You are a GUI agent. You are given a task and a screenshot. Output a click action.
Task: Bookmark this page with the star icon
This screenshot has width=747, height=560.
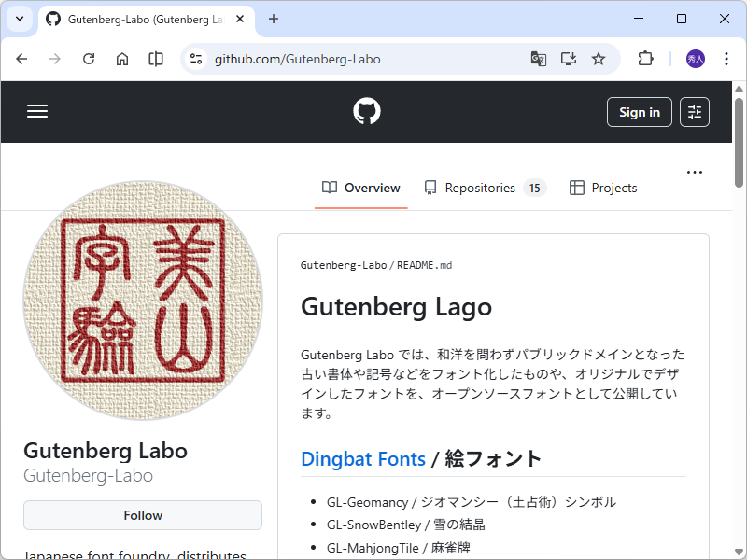coord(599,59)
